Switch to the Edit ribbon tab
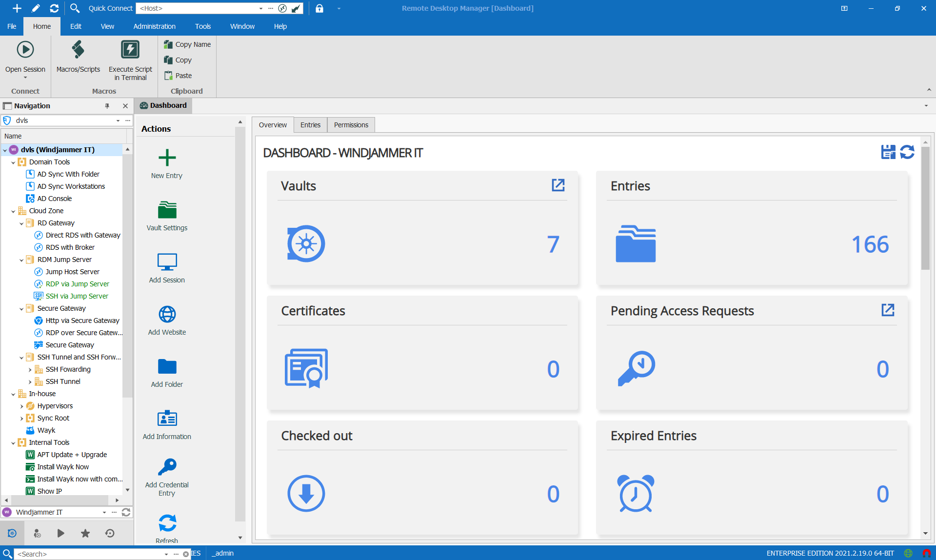 click(x=76, y=26)
